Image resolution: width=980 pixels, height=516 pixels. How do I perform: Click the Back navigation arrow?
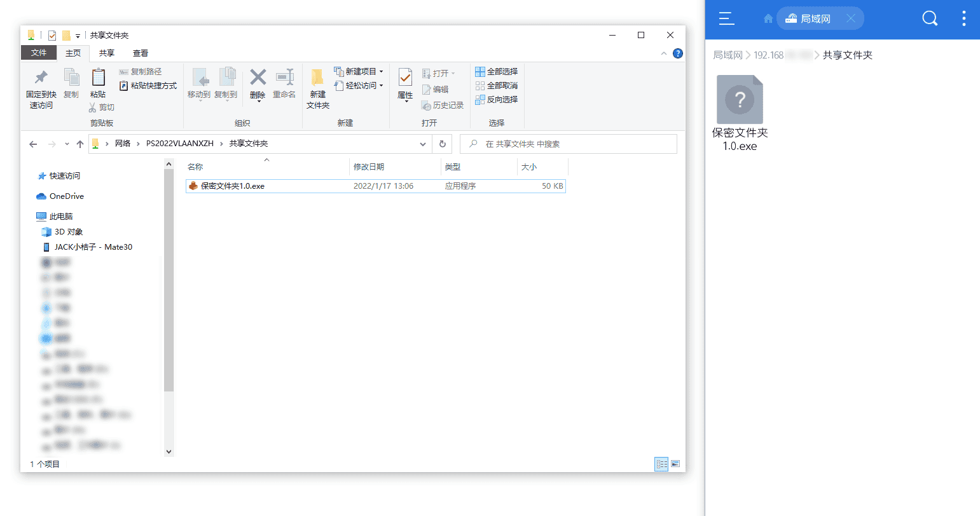coord(33,144)
